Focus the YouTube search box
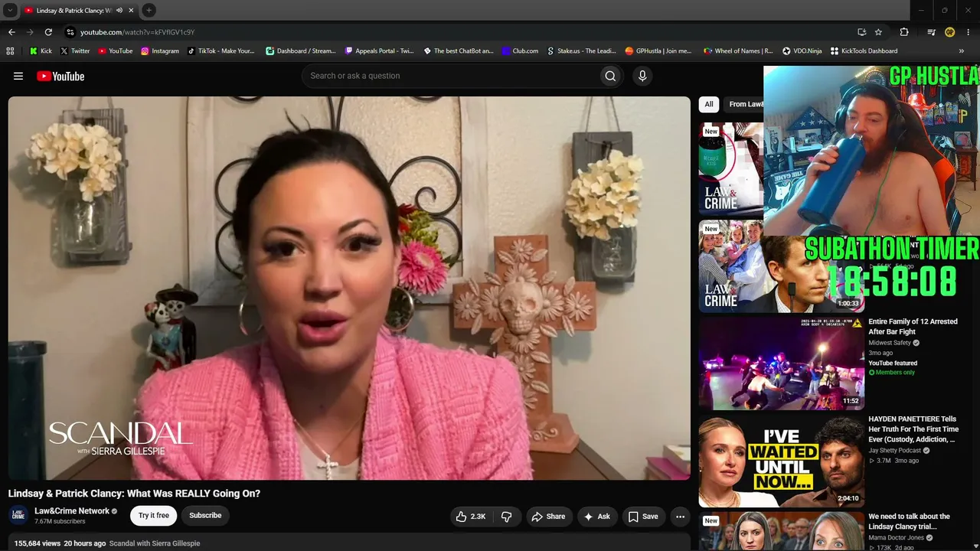The image size is (980, 551). pyautogui.click(x=450, y=76)
